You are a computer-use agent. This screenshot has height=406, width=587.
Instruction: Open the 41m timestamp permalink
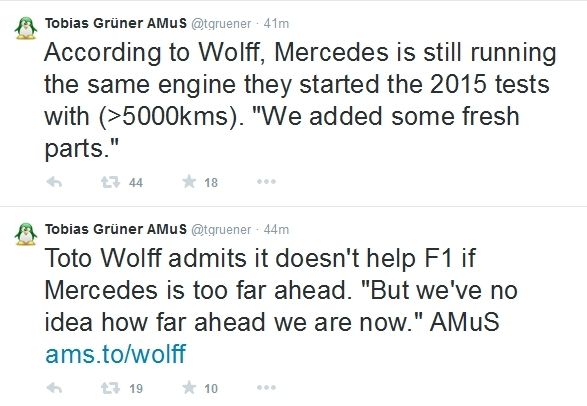tap(276, 24)
